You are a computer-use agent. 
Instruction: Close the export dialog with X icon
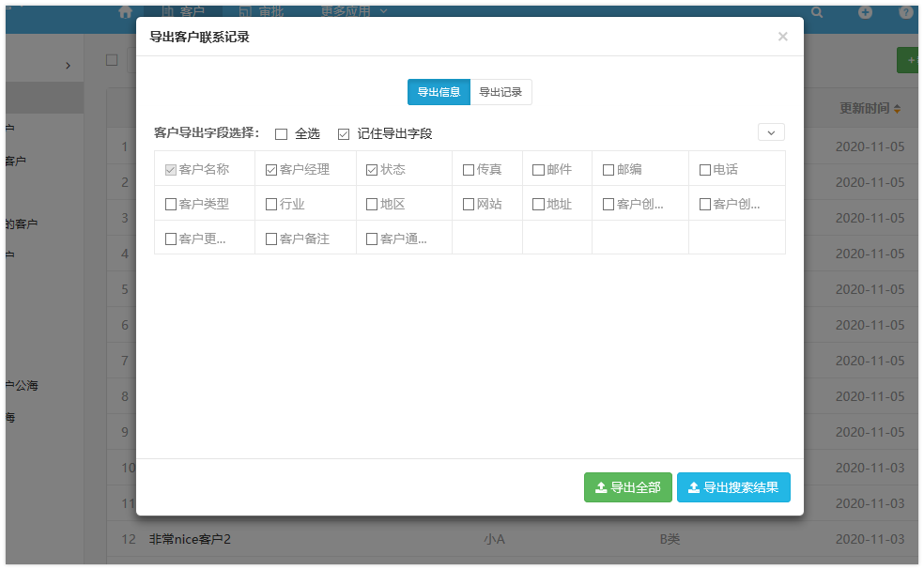tap(783, 37)
